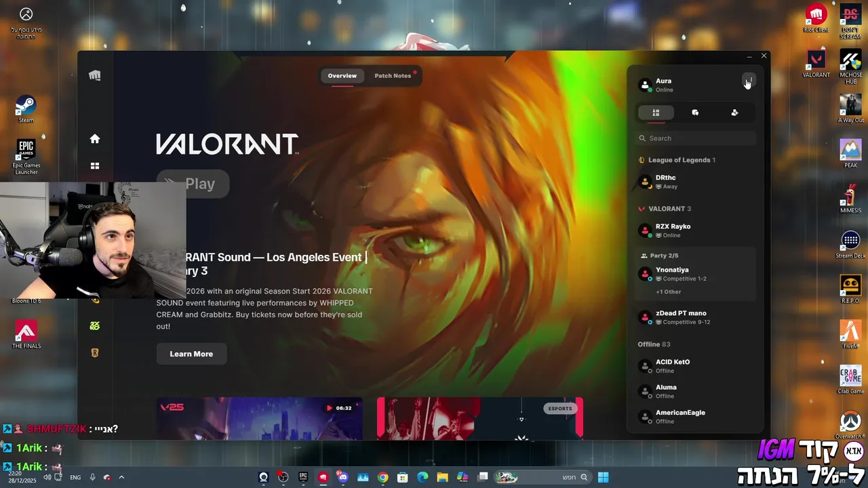Open the V25 video thumbnail
This screenshot has width=868, height=488.
click(x=259, y=419)
